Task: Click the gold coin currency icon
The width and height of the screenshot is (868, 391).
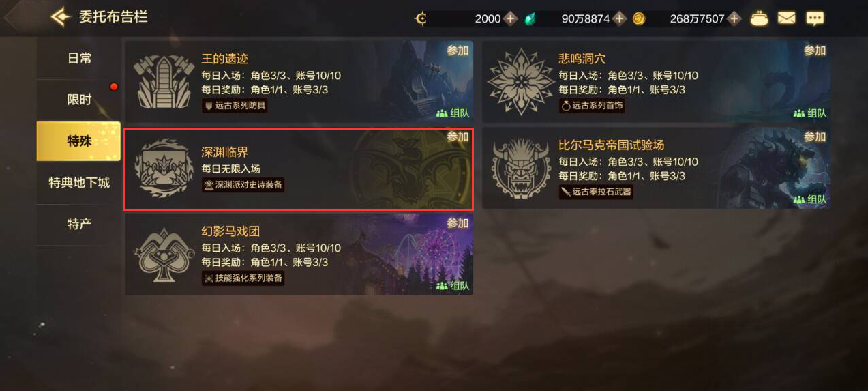Action: click(639, 18)
